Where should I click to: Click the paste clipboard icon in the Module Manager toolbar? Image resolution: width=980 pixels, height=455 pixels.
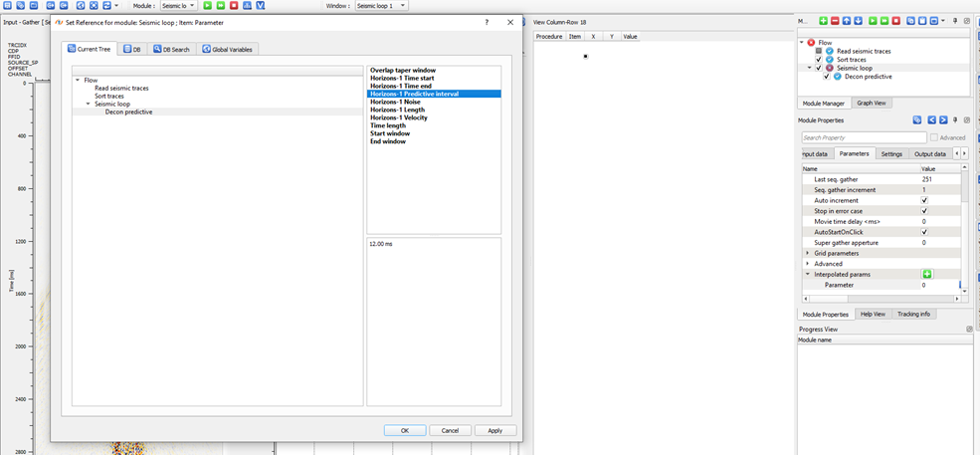(922, 21)
